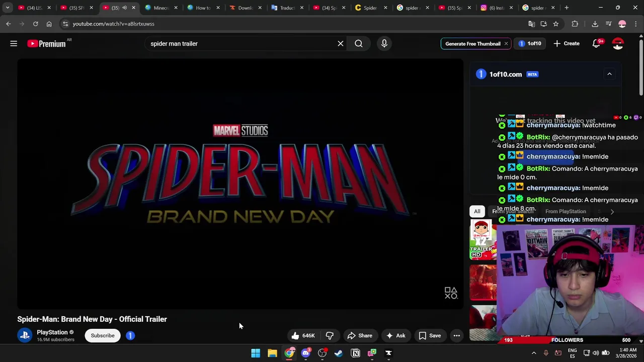Reload the current page
This screenshot has height=362, width=644.
click(35, 24)
